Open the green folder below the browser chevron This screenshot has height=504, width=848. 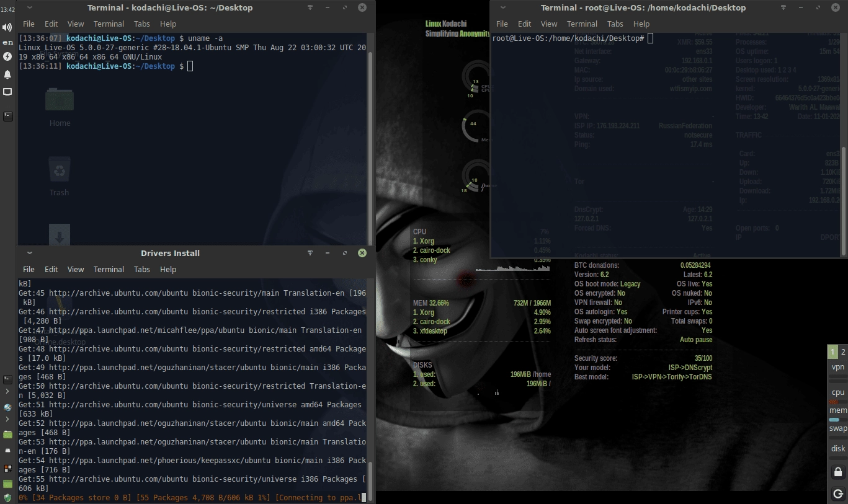coord(7,435)
